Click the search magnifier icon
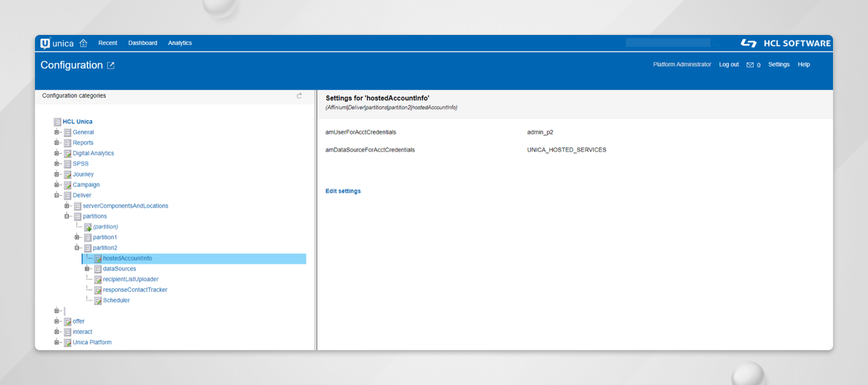Screen dimensions: 868x385 (716, 43)
